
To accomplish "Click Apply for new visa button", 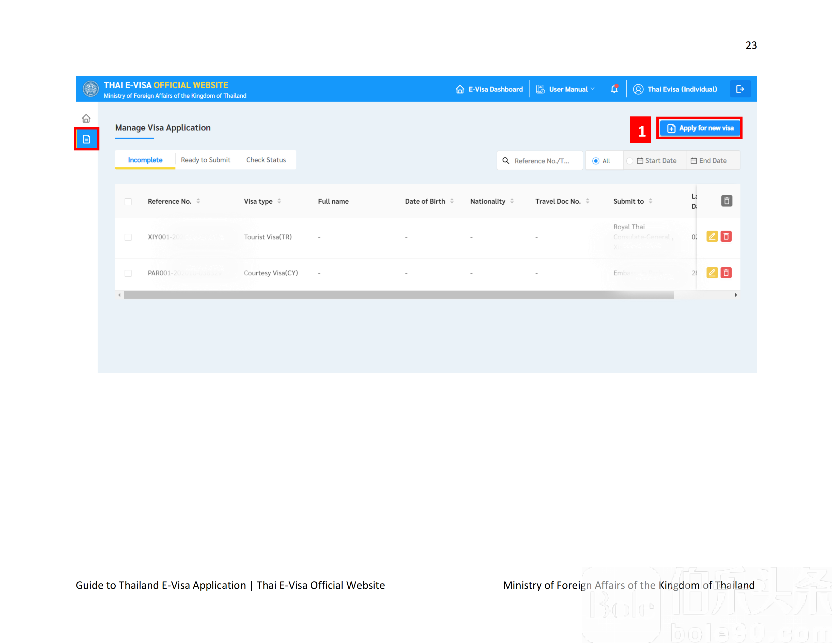I will coord(700,128).
